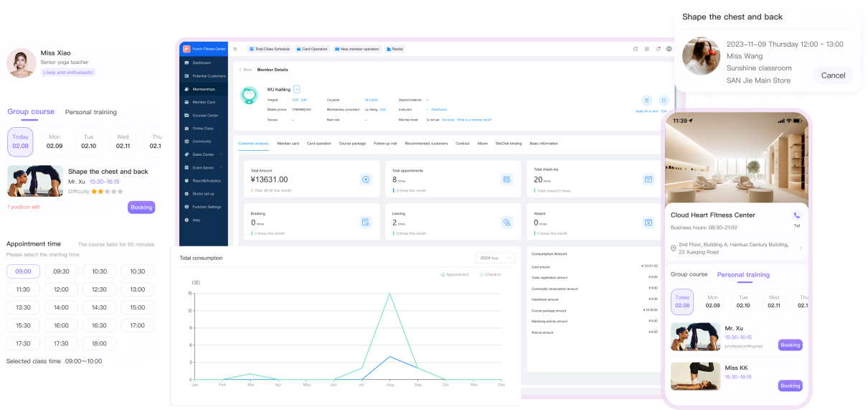The image size is (868, 410).
Task: Open the 2024 Year dropdown
Action: point(495,258)
